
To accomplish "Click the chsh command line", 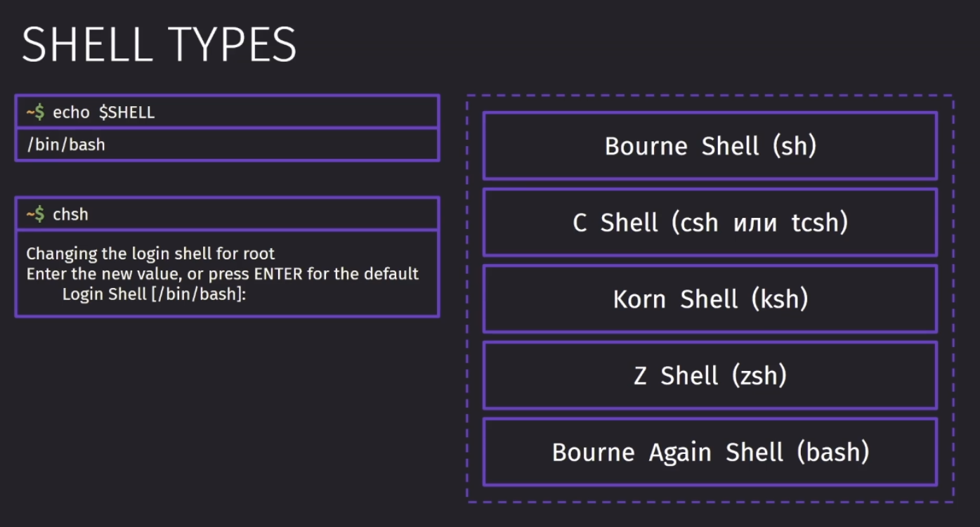I will (227, 214).
